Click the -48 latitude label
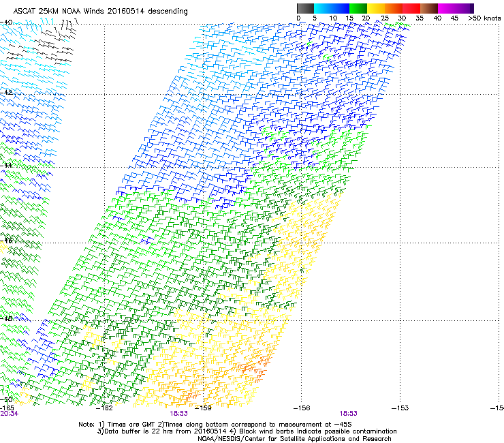The width and height of the screenshot is (504, 443). point(6,319)
